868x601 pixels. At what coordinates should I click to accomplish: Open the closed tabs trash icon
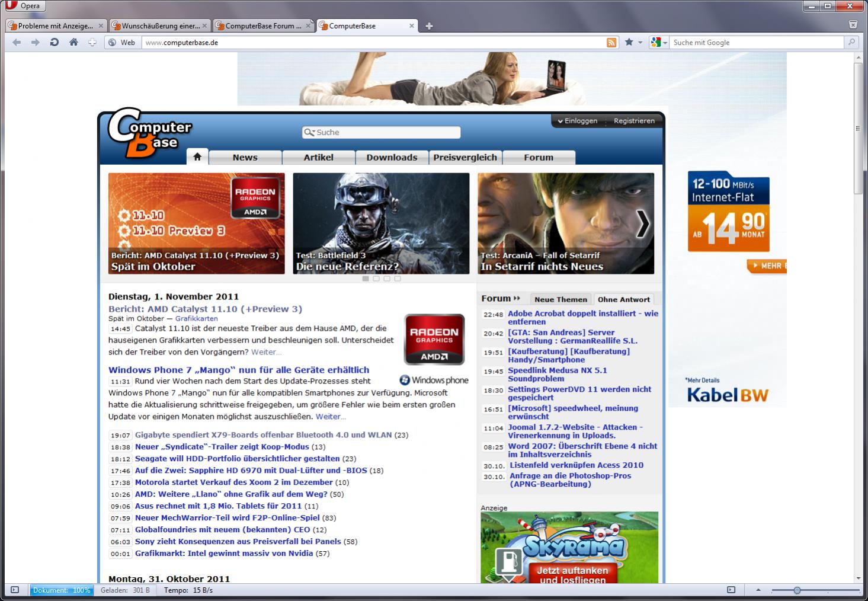coord(853,25)
